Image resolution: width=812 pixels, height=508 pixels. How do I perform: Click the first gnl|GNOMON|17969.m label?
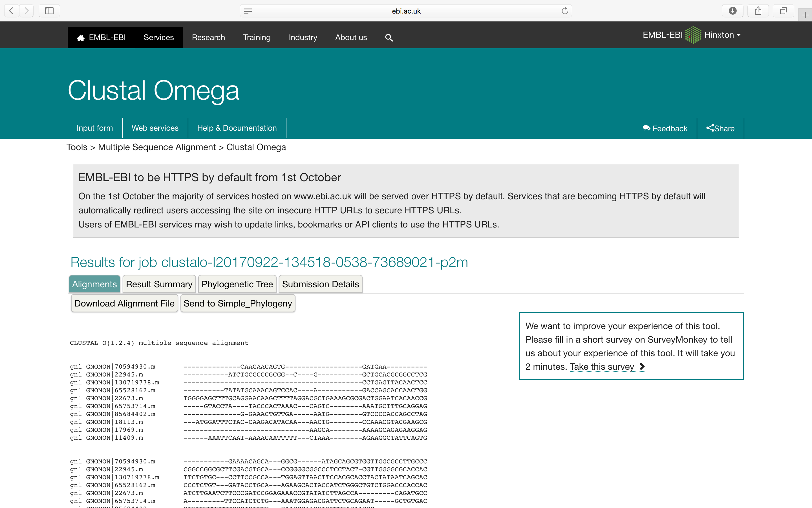[x=107, y=430]
